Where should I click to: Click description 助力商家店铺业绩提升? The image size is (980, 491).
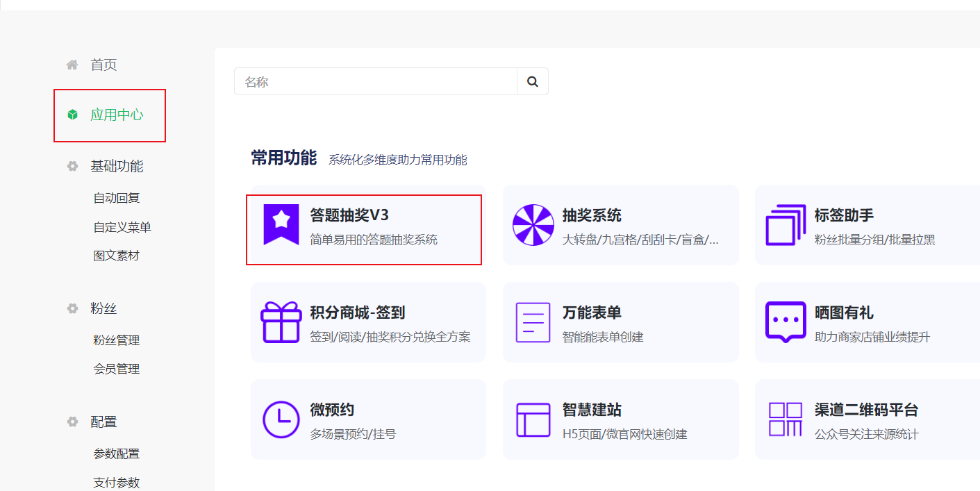tap(872, 337)
